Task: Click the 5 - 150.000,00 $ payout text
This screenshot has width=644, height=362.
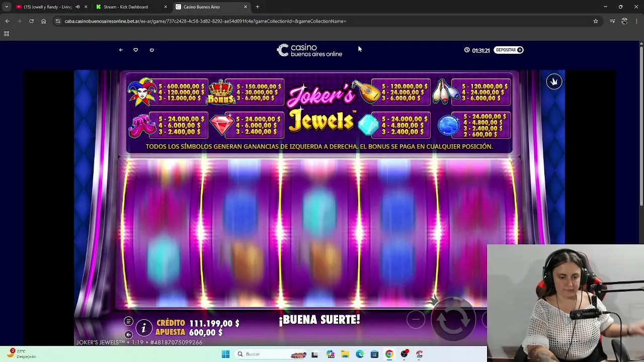Action: pyautogui.click(x=259, y=86)
